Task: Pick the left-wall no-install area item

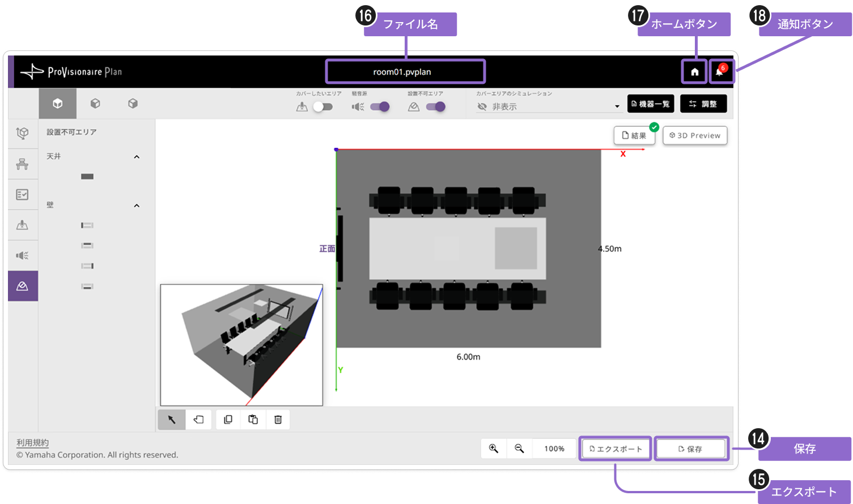Action: [x=87, y=225]
